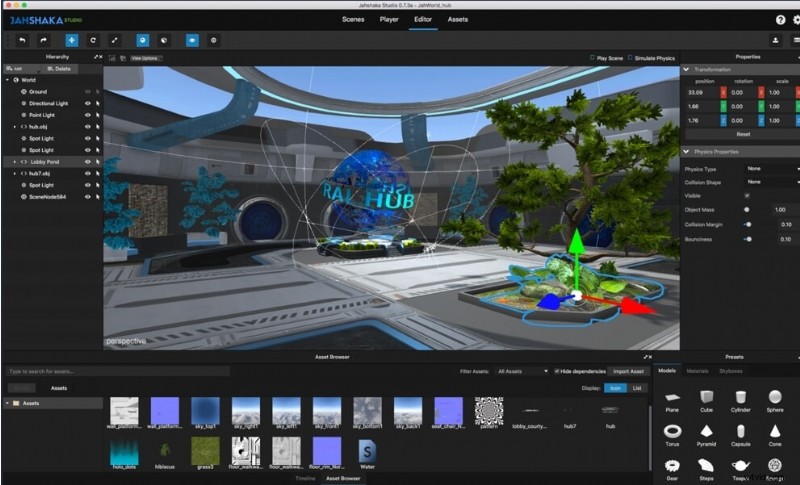
Task: Pop out the Asset Browser panel
Action: pos(645,357)
